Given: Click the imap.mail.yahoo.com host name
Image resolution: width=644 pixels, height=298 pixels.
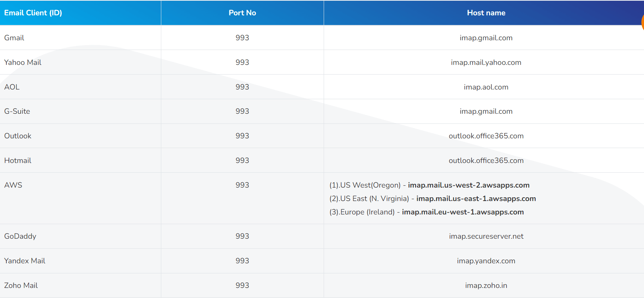Looking at the screenshot, I should (486, 62).
